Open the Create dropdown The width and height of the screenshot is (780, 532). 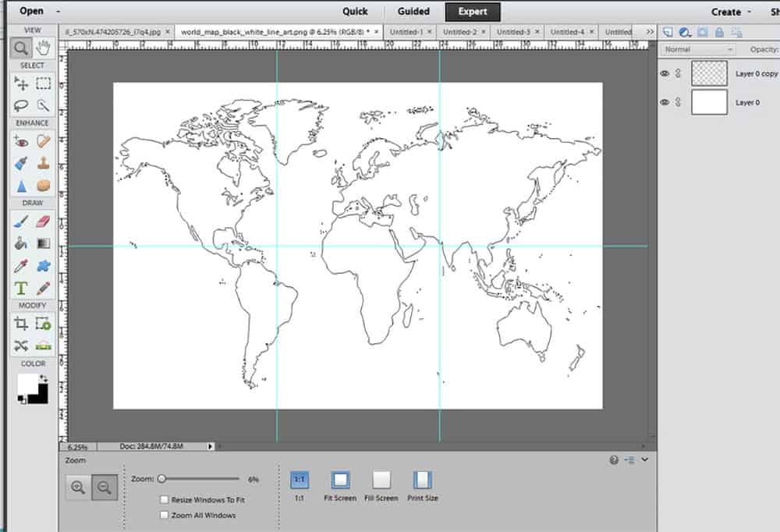coord(726,11)
